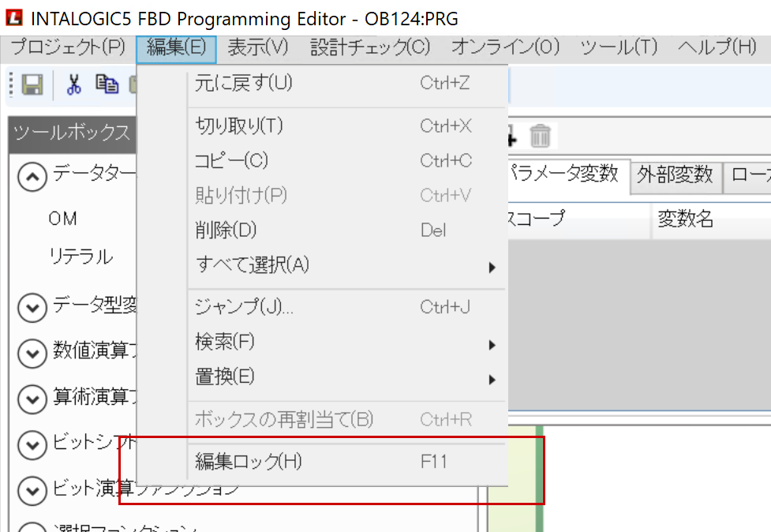This screenshot has width=771, height=532.
Task: Open the 置換(E) submenu
Action: click(225, 377)
